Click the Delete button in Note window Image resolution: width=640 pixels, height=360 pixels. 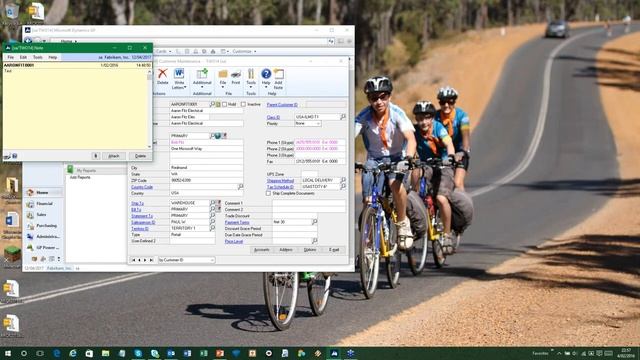pyautogui.click(x=140, y=156)
